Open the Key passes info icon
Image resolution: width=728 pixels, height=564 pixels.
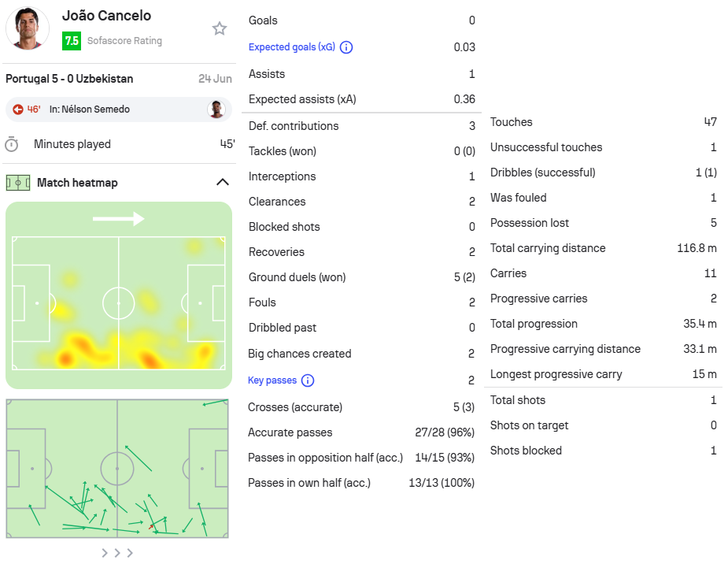tap(308, 380)
